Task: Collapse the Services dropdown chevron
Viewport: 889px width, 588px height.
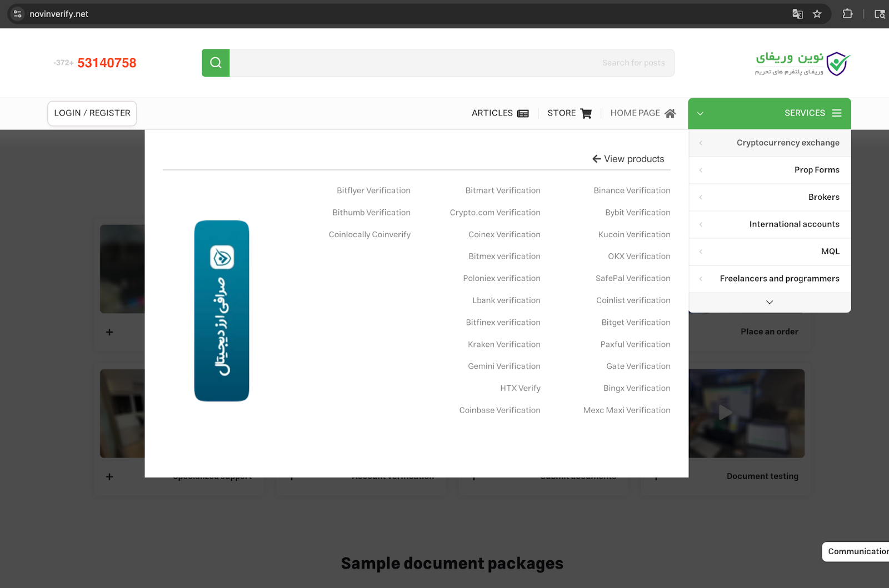Action: coord(700,113)
